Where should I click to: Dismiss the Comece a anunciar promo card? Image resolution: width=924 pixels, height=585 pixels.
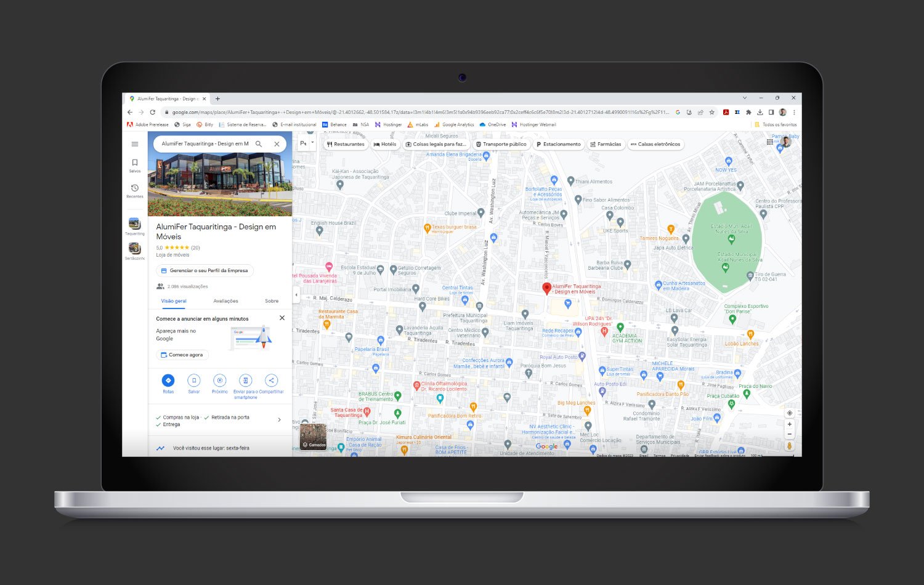point(282,318)
